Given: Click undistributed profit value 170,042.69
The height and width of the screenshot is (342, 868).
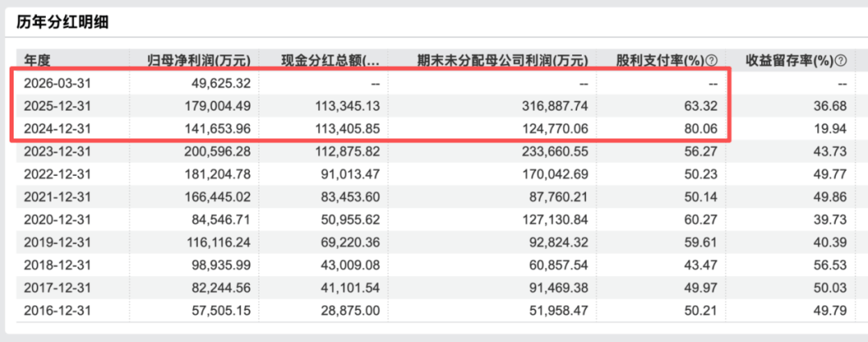Looking at the screenshot, I should tap(556, 174).
